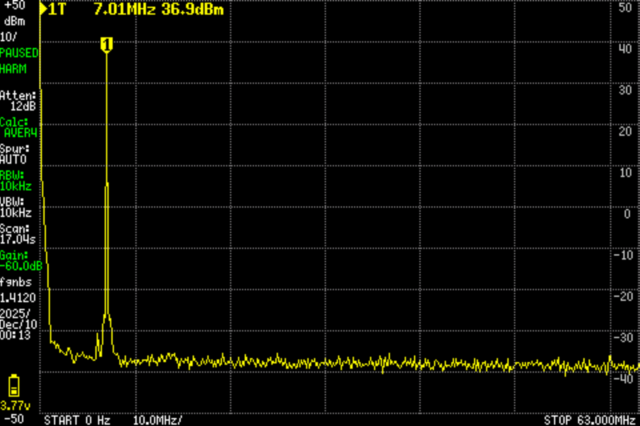
Task: Click the STOP 63.000MHz frequency label
Action: [x=591, y=418]
